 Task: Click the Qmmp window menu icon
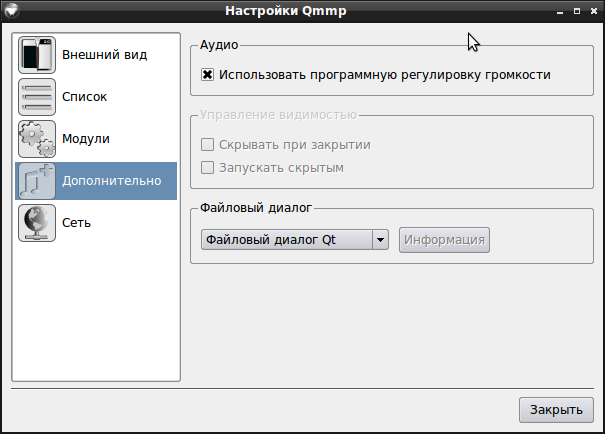[x=12, y=10]
